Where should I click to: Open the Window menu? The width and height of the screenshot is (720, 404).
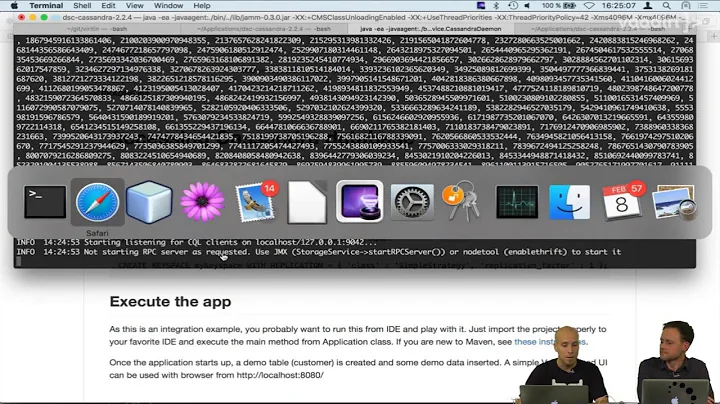pyautogui.click(x=168, y=6)
